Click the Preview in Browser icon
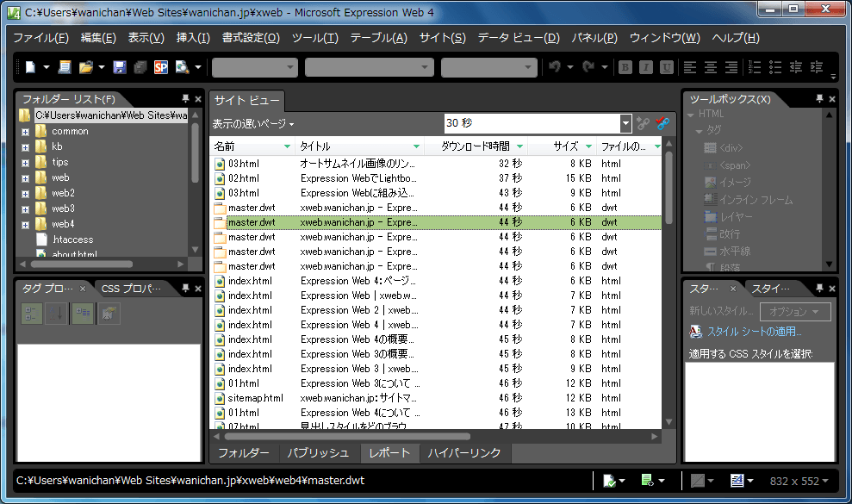This screenshot has width=852, height=504. (182, 67)
